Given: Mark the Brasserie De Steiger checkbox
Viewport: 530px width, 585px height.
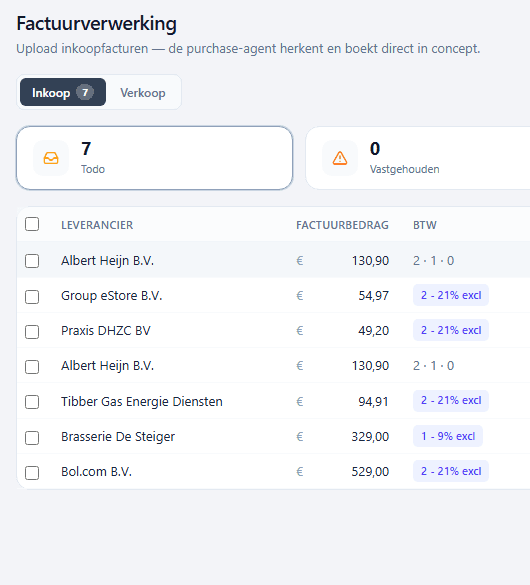Looking at the screenshot, I should [x=32, y=438].
